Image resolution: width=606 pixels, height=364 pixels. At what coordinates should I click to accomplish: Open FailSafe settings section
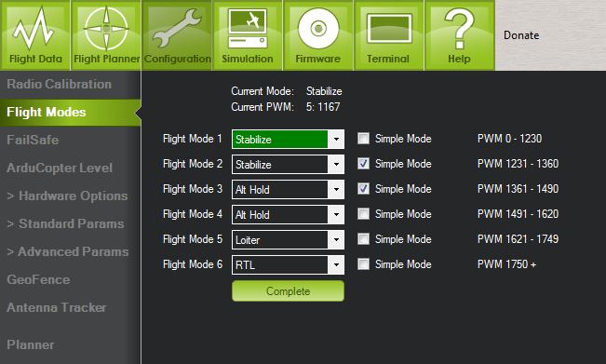click(33, 140)
